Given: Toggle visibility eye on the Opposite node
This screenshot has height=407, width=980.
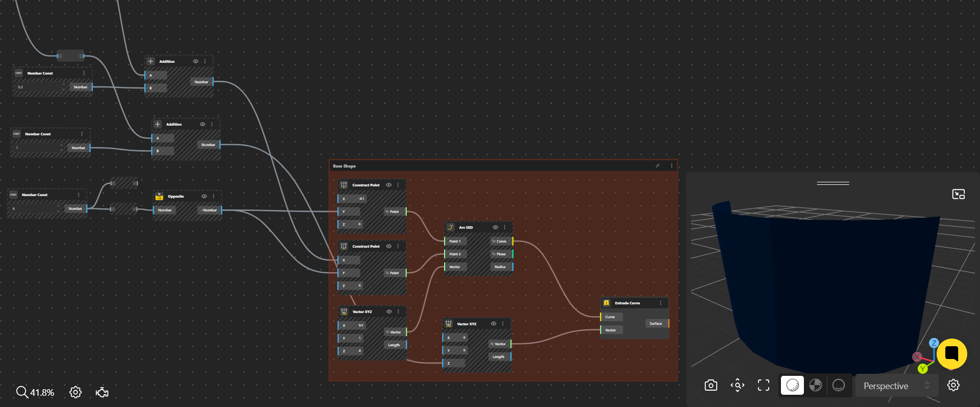Looking at the screenshot, I should [204, 196].
